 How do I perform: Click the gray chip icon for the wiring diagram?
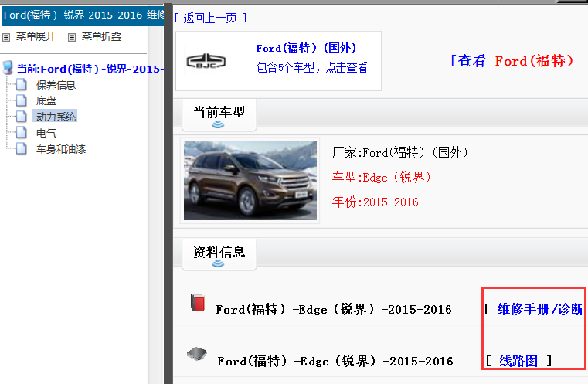point(197,354)
